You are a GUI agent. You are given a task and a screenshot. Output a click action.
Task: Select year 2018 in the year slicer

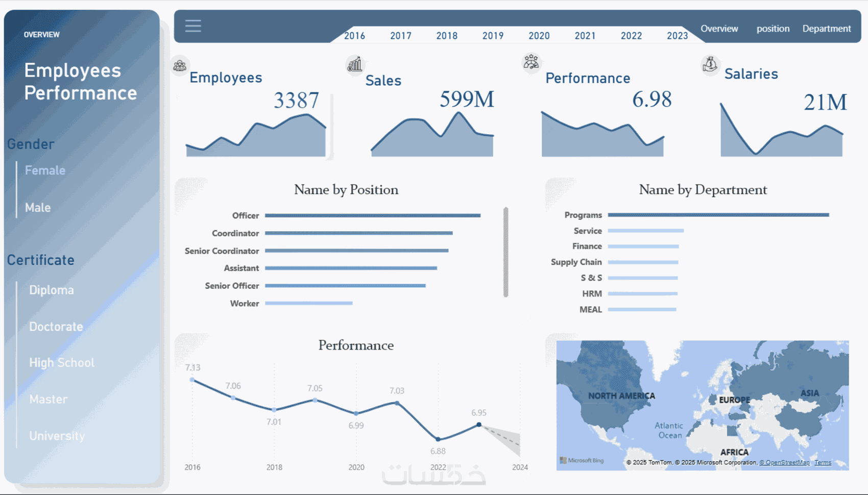(x=447, y=36)
